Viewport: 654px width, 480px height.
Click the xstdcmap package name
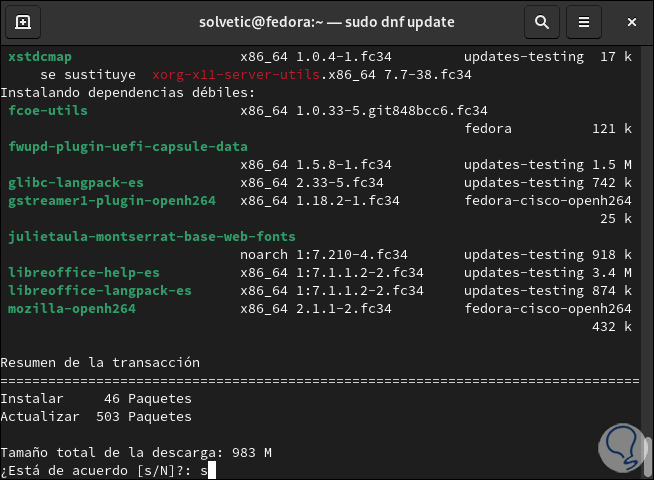tap(40, 57)
